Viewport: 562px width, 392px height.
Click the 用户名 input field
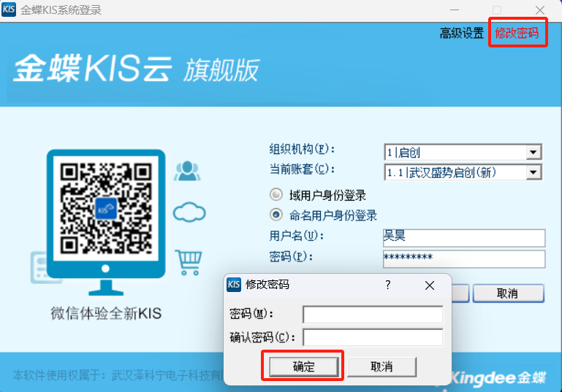point(464,238)
